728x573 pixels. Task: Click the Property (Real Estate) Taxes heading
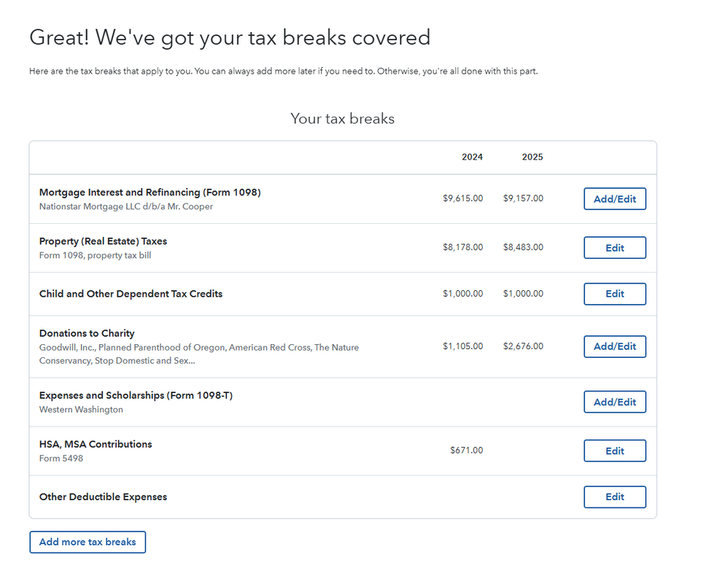[x=103, y=241]
